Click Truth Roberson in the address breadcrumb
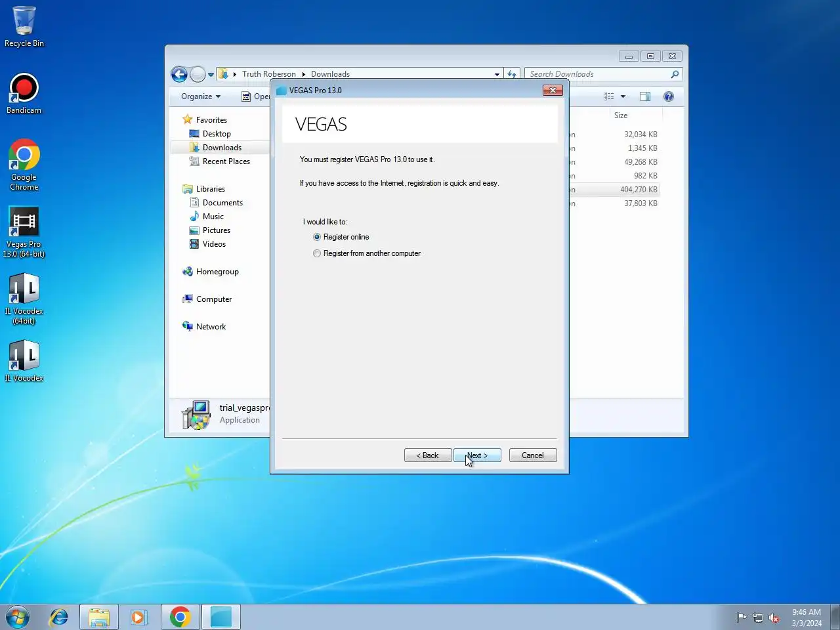Image resolution: width=840 pixels, height=630 pixels. 269,74
